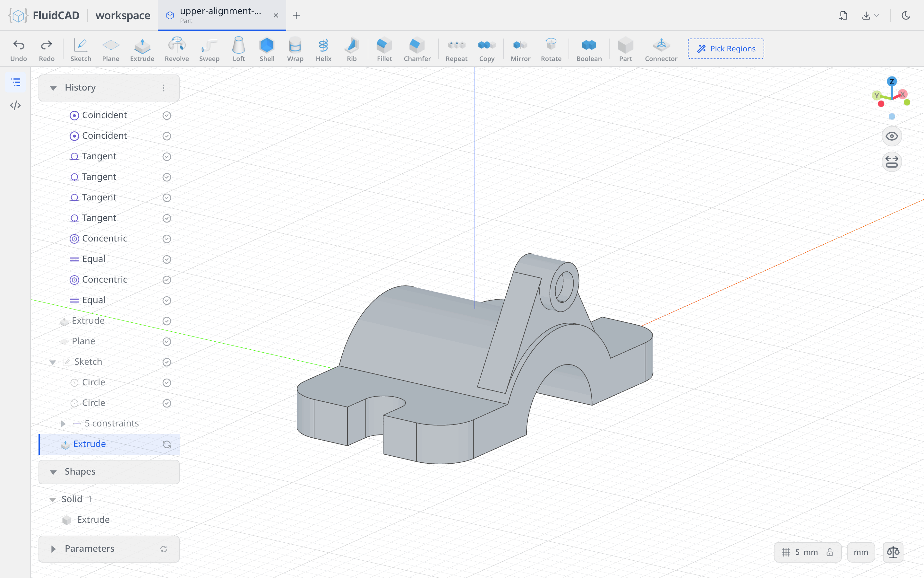The image size is (924, 578).
Task: Select the Repeat pattern tool
Action: click(x=456, y=49)
